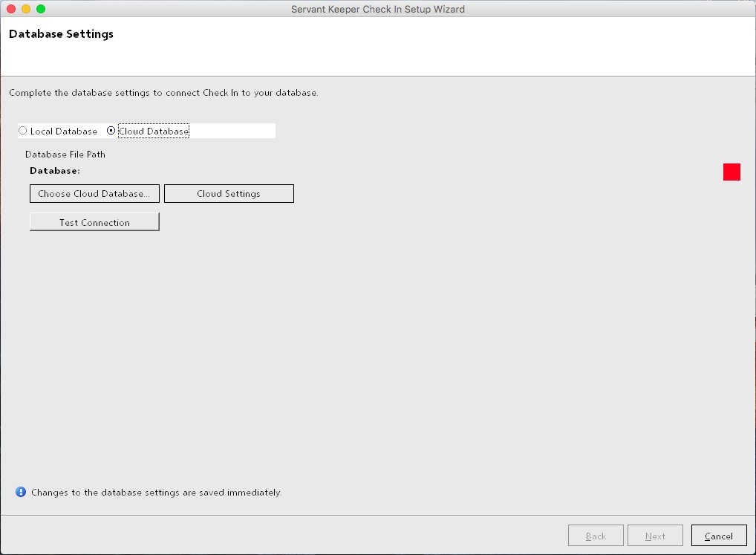Click the Database Settings page heading
The height and width of the screenshot is (555, 756).
tap(61, 34)
